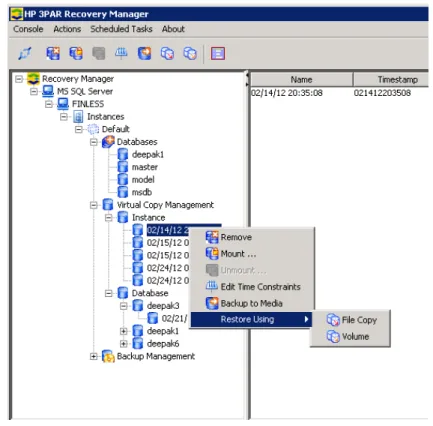This screenshot has width=433, height=426.
Task: Collapse the MS SQL Server node
Action: click(34, 91)
